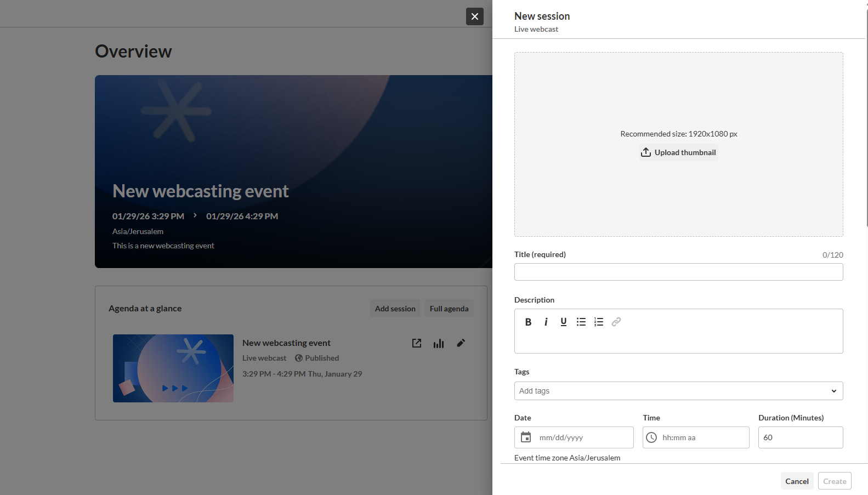868x495 pixels.
Task: Open New webcasting event session in new window icon
Action: click(417, 343)
